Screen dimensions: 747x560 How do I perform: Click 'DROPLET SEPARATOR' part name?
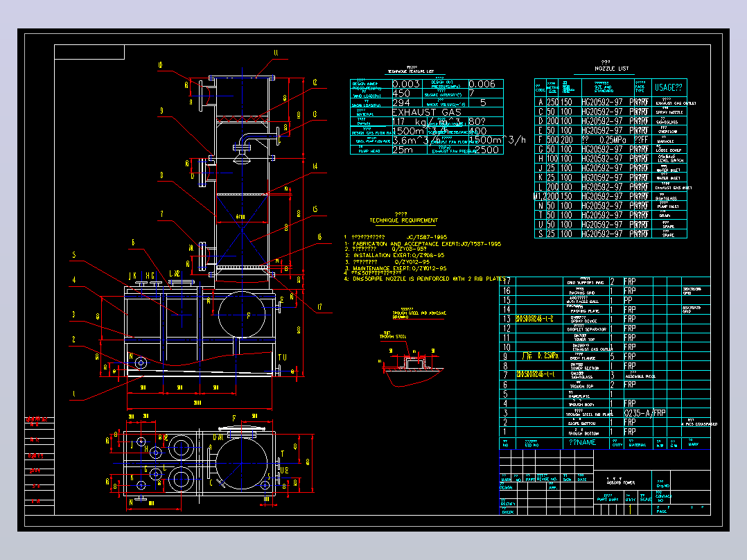coord(586,330)
